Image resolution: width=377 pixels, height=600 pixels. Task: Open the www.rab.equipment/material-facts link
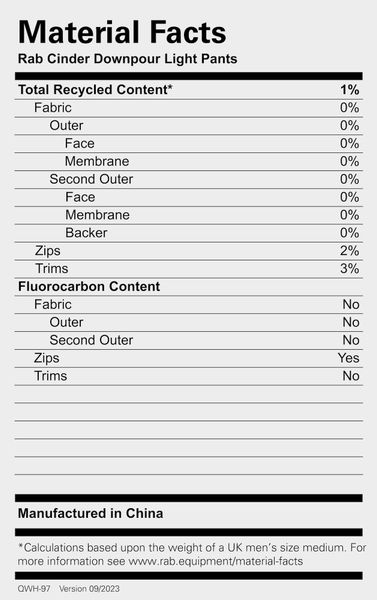coord(215,561)
